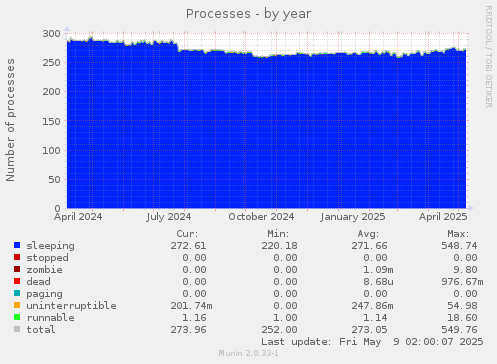Click the bright red dead legend swatch

click(17, 281)
